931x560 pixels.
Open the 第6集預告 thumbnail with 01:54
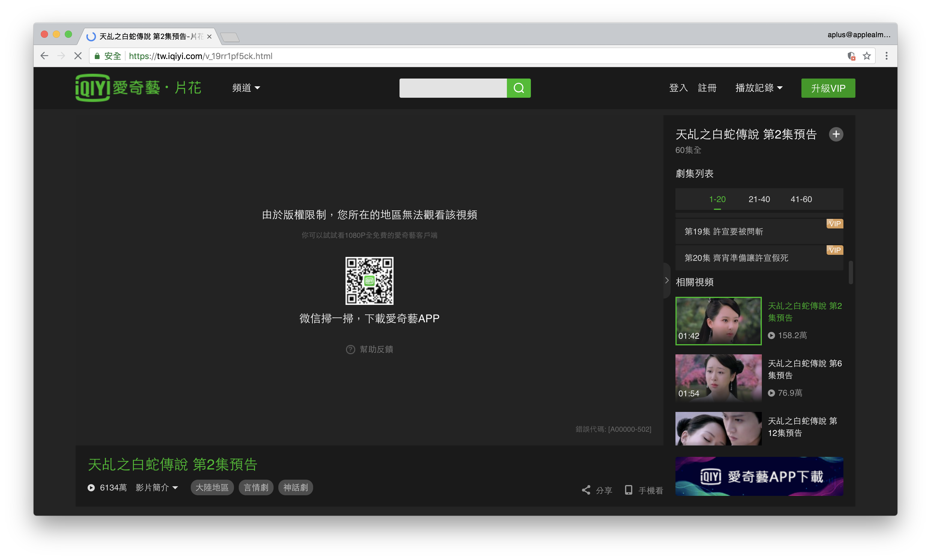[718, 378]
